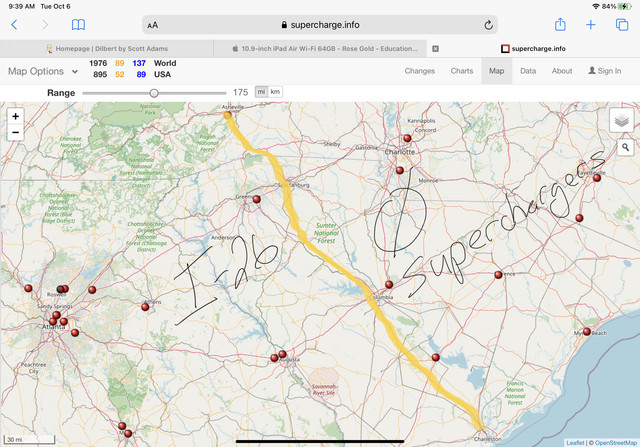This screenshot has width=640, height=447.
Task: Open the Safari bookmarks book icon
Action: click(78, 25)
